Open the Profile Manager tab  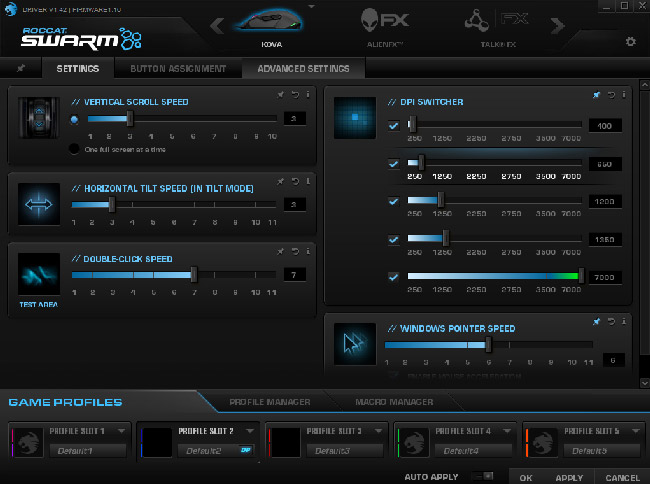269,402
